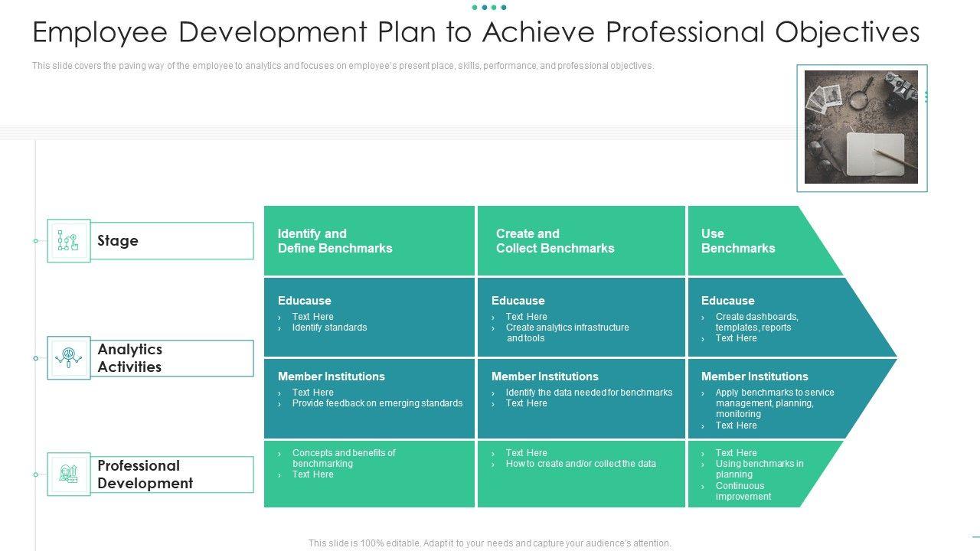Click the footer note 'This slide is 100% editable'
This screenshot has width=980, height=551.
coord(490,543)
